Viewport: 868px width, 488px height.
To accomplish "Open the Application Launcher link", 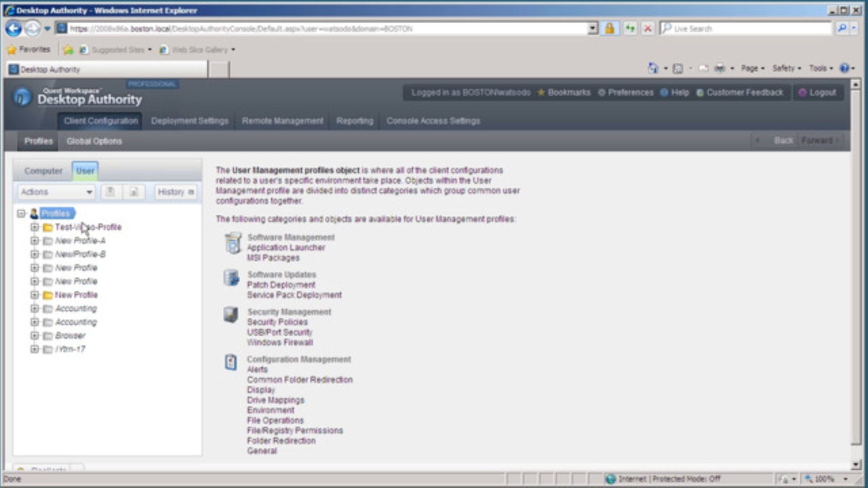I will [x=285, y=248].
